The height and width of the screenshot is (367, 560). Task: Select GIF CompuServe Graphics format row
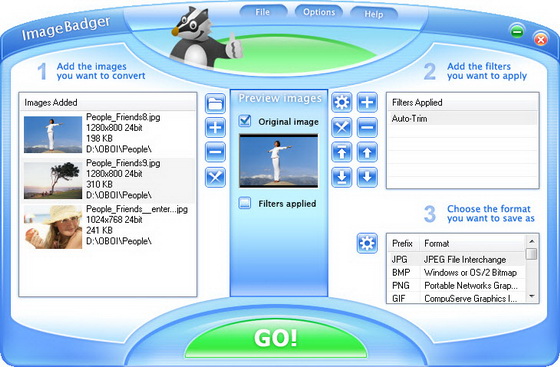tap(456, 298)
